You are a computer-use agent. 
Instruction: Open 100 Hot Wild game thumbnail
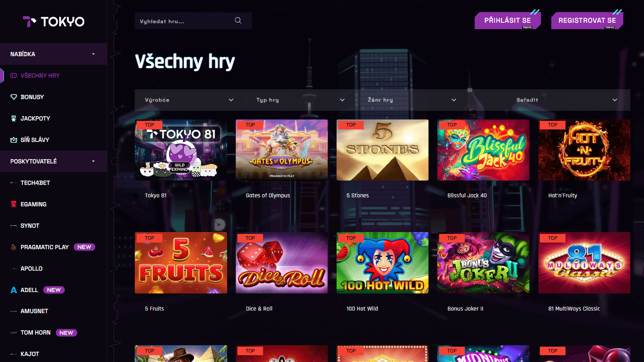tap(383, 263)
